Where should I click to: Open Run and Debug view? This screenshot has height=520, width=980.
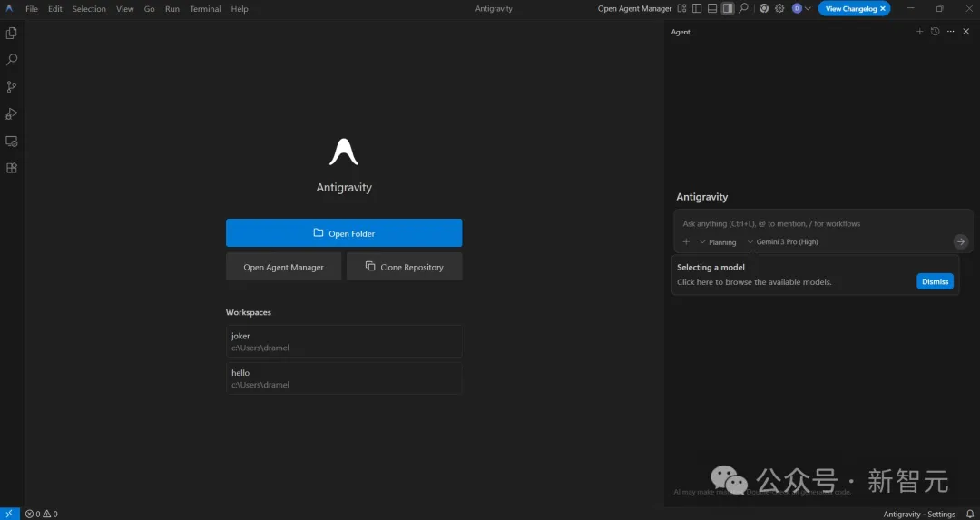(12, 114)
